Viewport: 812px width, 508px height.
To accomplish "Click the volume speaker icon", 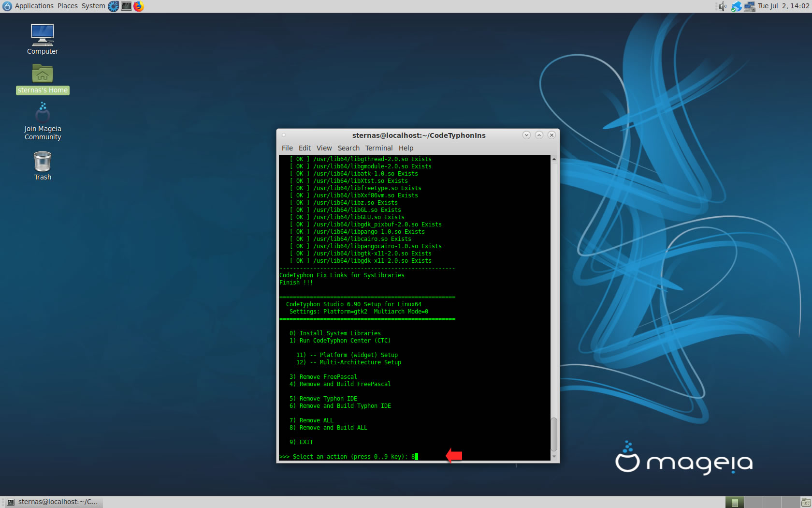I will tap(722, 6).
